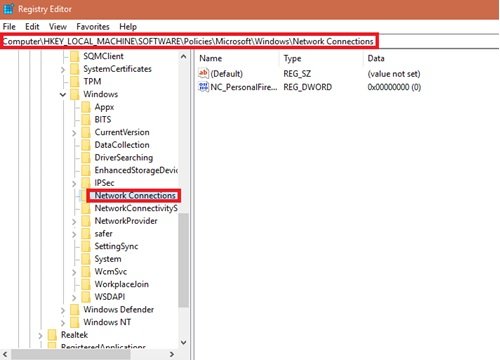
Task: Open the File menu
Action: 9,27
